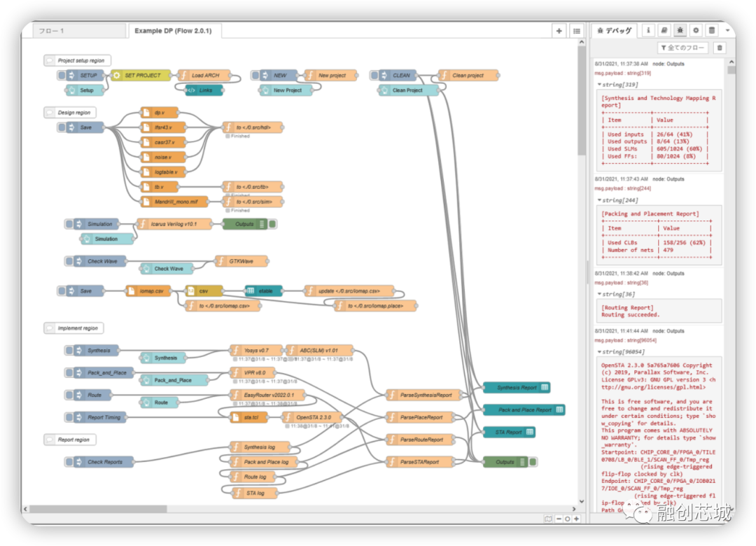Image resolution: width=756 pixels, height=546 pixels.
Task: Select the update iomap.csv function node
Action: click(349, 290)
